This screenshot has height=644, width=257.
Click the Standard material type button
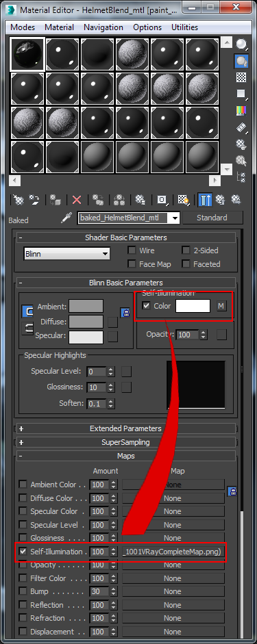pos(212,218)
